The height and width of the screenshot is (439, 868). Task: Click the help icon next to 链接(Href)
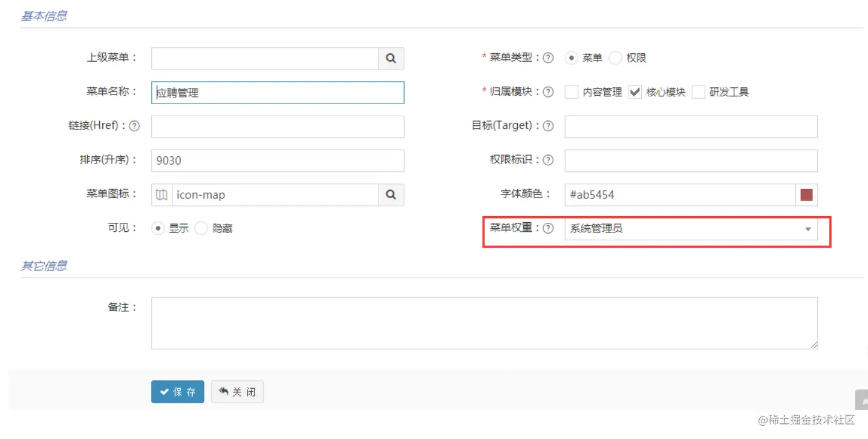click(x=134, y=126)
